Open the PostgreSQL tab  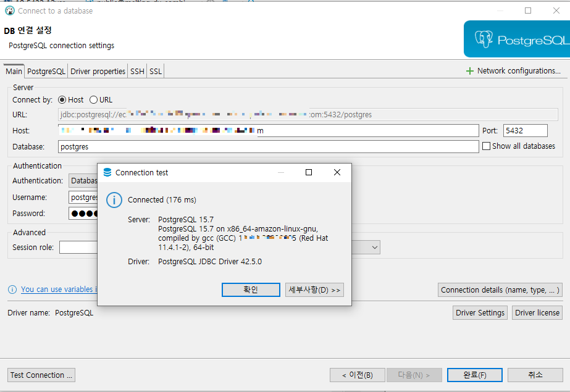tap(46, 71)
